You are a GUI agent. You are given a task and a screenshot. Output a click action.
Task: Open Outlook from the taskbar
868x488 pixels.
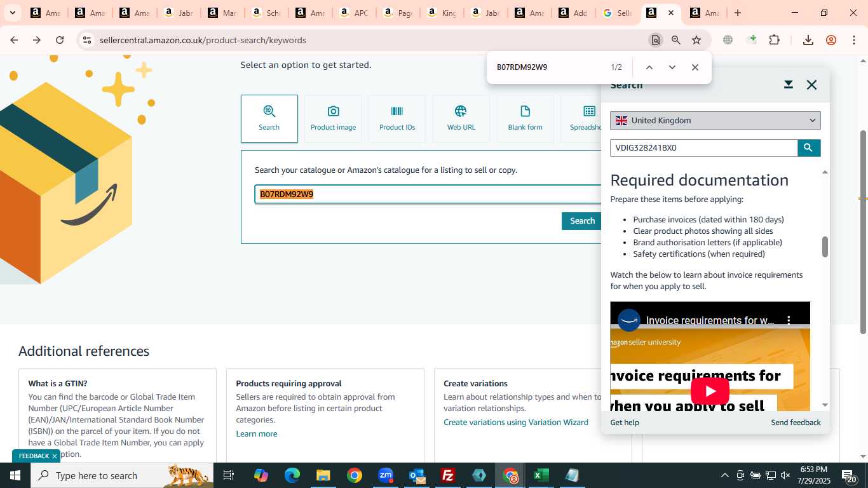(417, 475)
